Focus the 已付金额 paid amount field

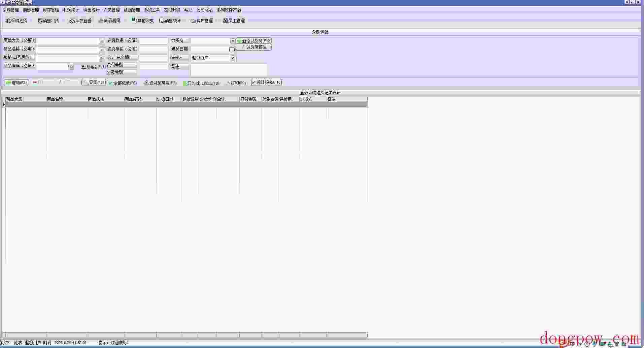[154, 66]
